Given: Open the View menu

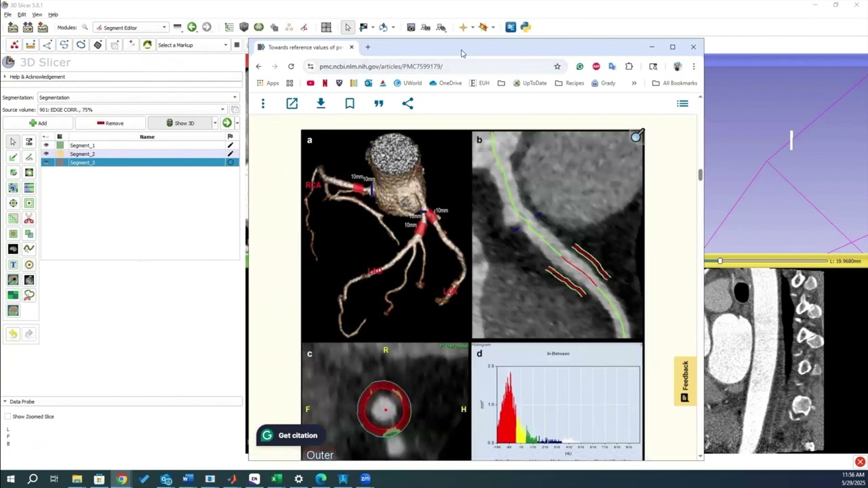Looking at the screenshot, I should click(37, 14).
